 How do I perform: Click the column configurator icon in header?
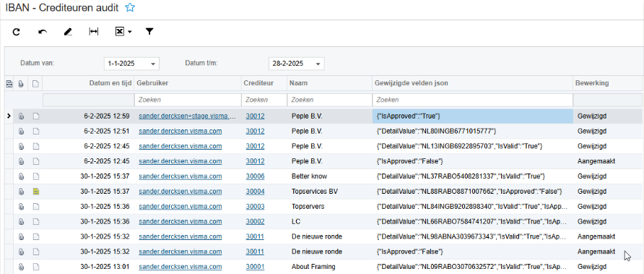tap(9, 84)
